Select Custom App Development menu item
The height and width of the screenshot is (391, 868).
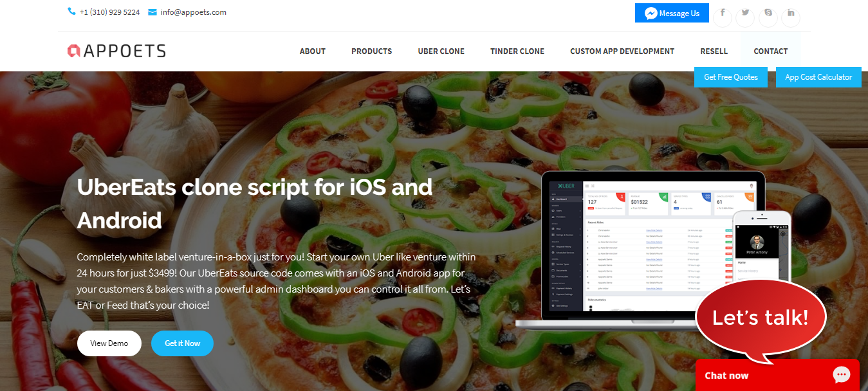[x=622, y=51]
